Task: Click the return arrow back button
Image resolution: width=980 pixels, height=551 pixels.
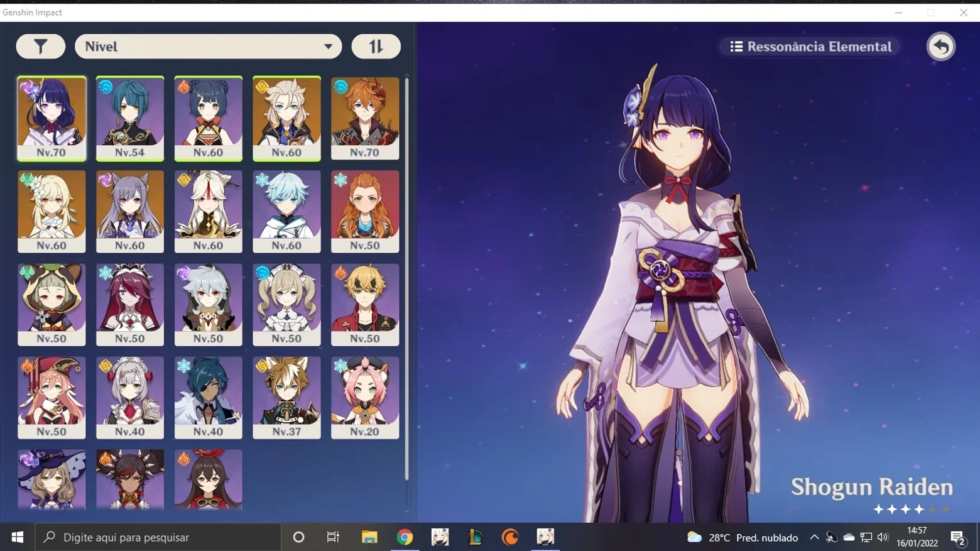Action: (940, 46)
